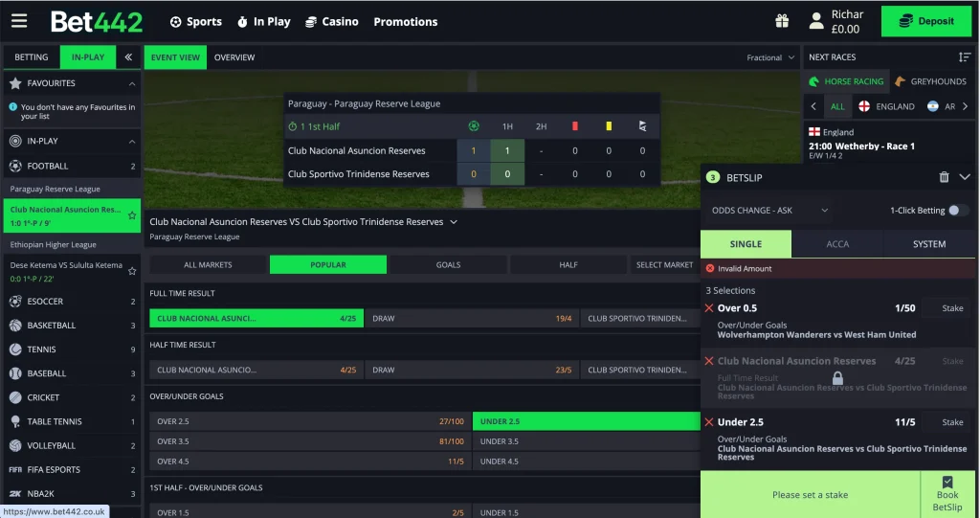Open the Tennis sport category

pos(72,349)
